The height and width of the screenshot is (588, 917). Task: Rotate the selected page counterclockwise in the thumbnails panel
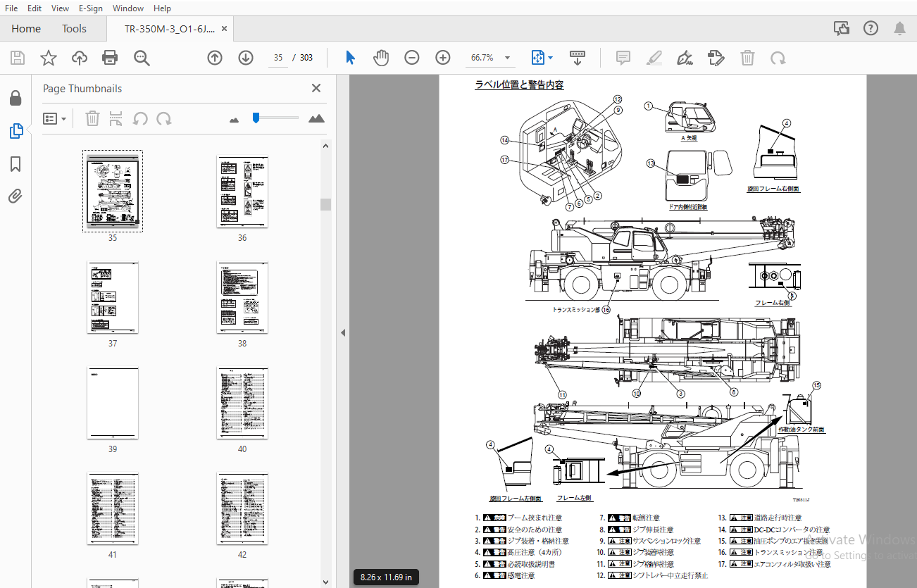pyautogui.click(x=140, y=118)
